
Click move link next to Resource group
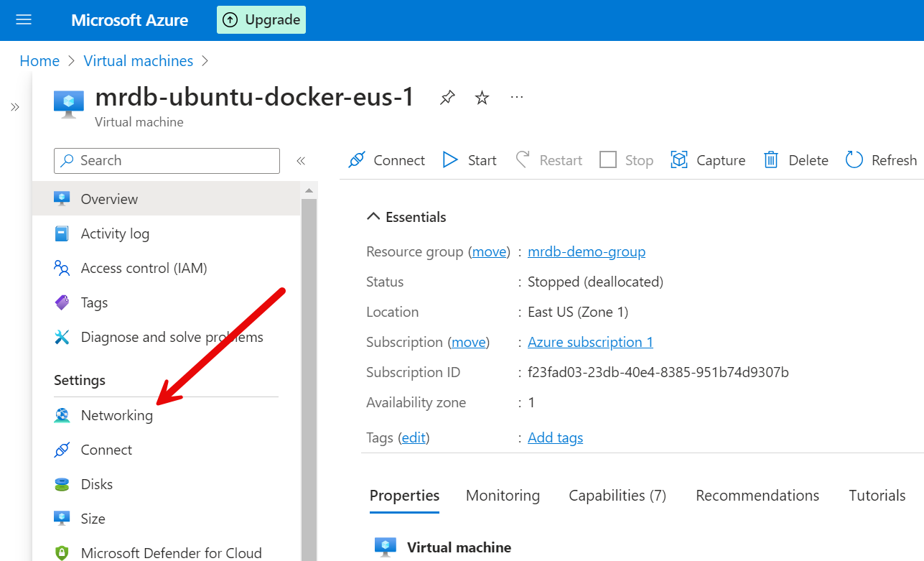[489, 251]
